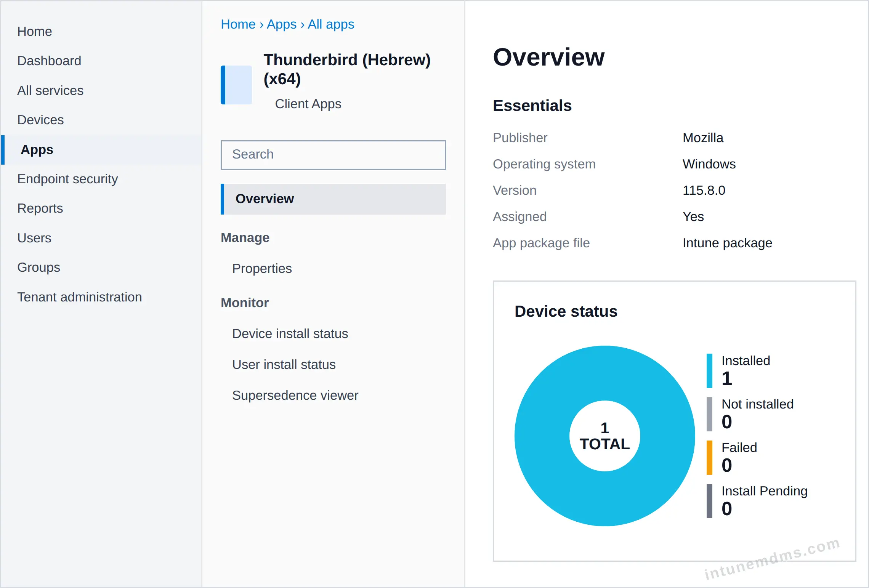Click the Failed legend label
Screen dimensions: 869x588
click(739, 447)
